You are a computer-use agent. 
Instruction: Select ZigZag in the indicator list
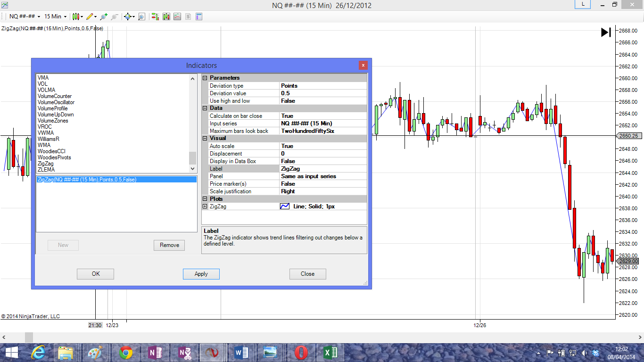tap(46, 164)
